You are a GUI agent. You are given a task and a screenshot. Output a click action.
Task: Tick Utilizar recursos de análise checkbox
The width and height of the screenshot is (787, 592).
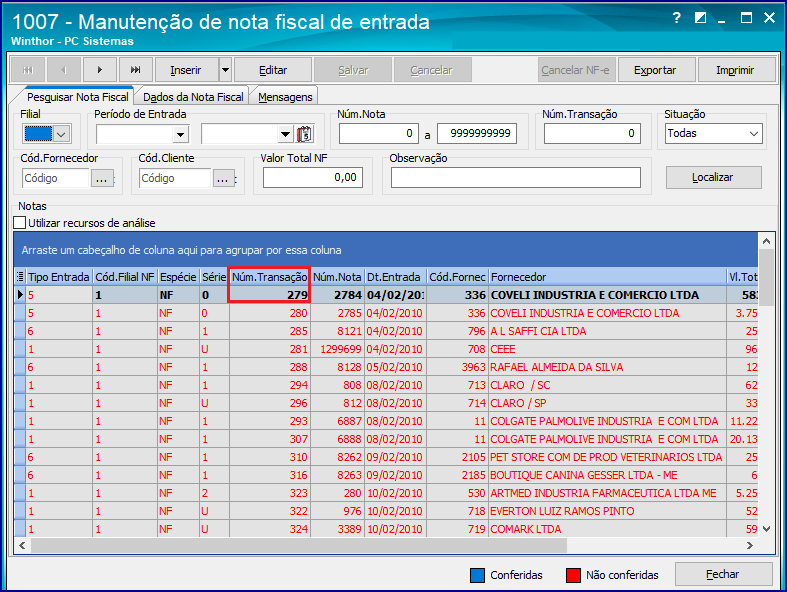20,222
